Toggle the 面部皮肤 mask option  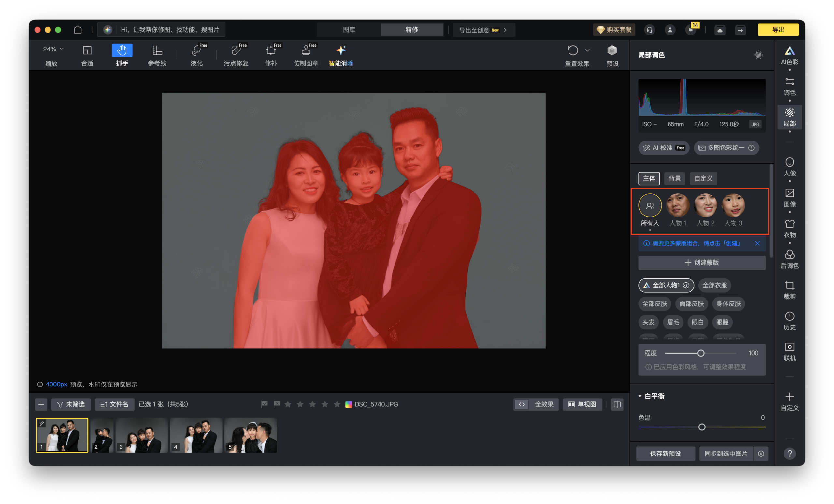coord(692,304)
